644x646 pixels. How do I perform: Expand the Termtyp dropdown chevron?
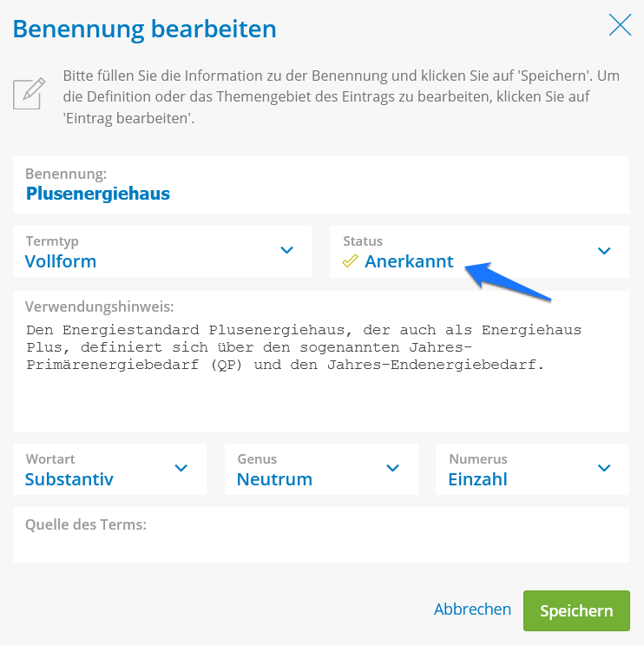(286, 250)
